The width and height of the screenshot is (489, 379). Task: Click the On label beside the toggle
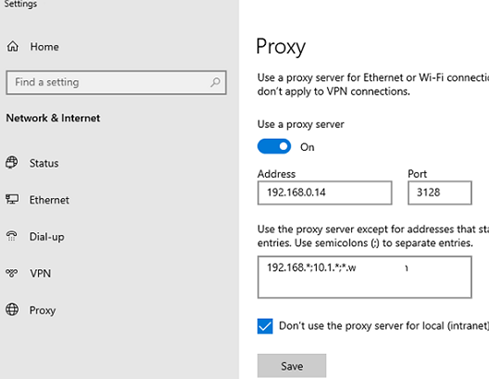pyautogui.click(x=307, y=147)
